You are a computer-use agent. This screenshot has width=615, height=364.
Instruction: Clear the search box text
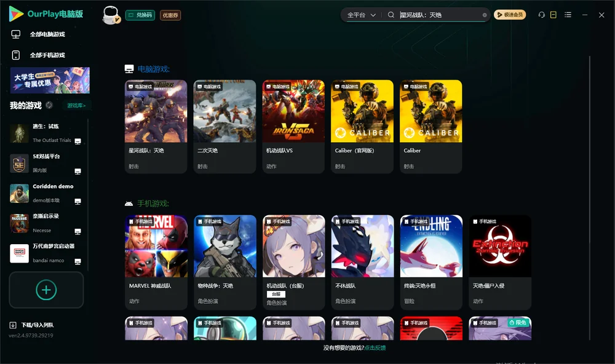pos(485,15)
